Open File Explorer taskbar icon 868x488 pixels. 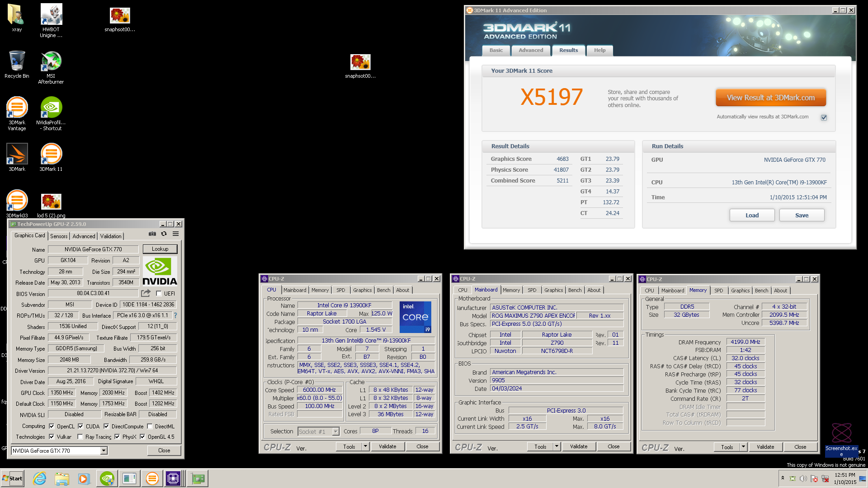62,479
